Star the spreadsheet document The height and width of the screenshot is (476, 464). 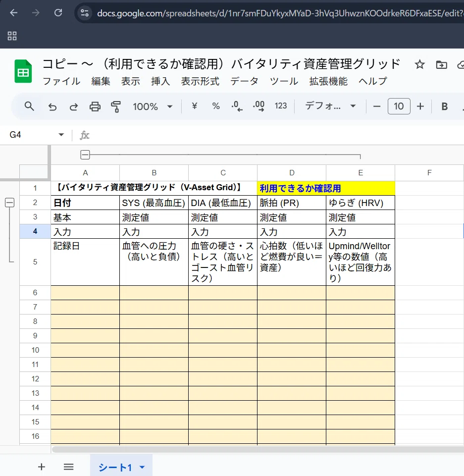pyautogui.click(x=420, y=64)
